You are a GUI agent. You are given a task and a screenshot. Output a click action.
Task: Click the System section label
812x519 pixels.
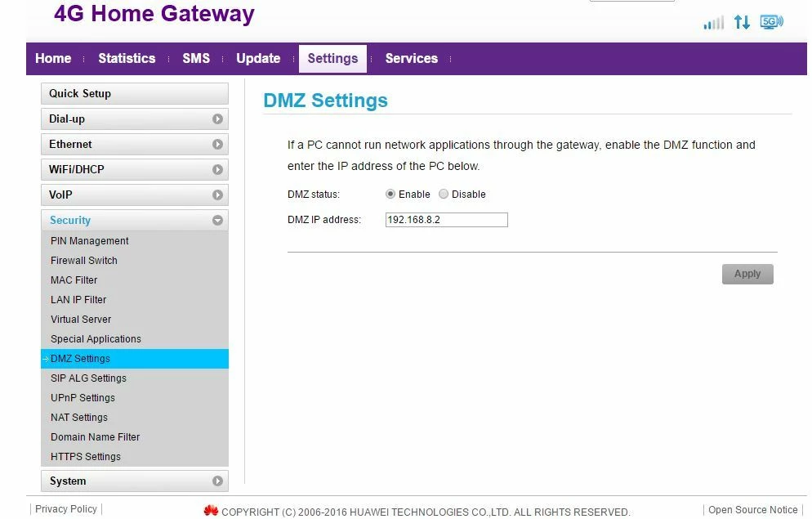coord(68,481)
